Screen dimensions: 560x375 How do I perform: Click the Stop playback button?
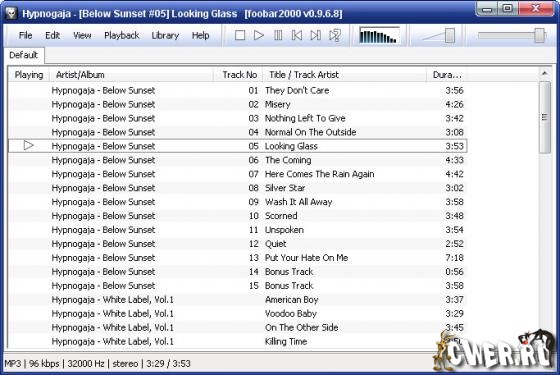240,35
